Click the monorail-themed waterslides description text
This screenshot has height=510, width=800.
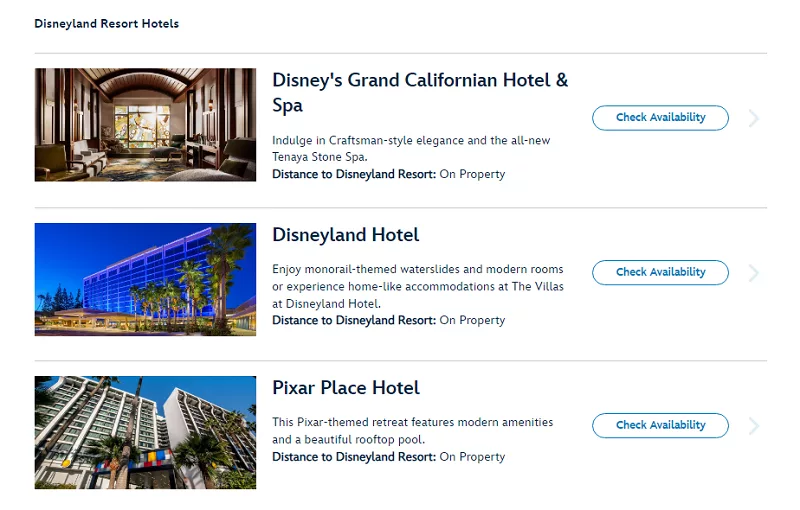click(418, 286)
